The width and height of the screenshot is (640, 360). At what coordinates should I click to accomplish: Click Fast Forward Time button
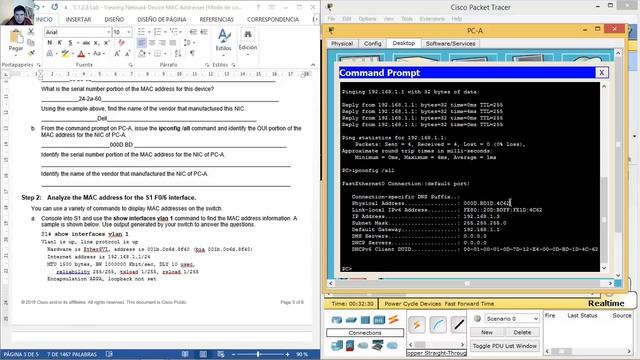pyautogui.click(x=469, y=304)
